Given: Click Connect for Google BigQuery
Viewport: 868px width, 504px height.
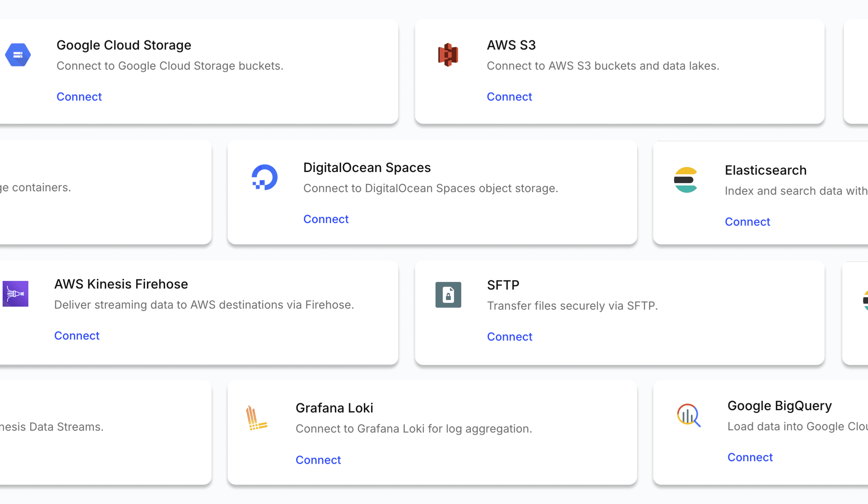Looking at the screenshot, I should tap(750, 457).
